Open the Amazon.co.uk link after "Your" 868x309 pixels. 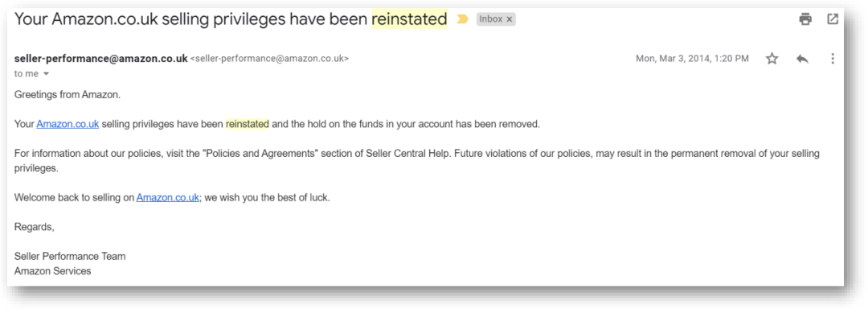tap(68, 124)
